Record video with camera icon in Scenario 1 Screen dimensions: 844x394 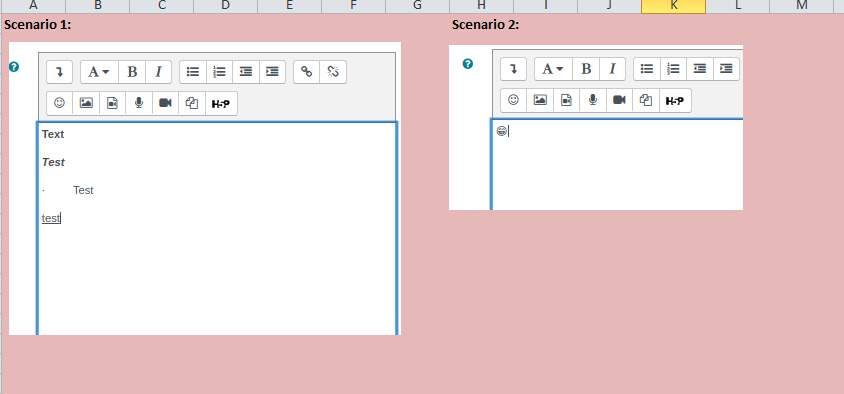coord(165,103)
